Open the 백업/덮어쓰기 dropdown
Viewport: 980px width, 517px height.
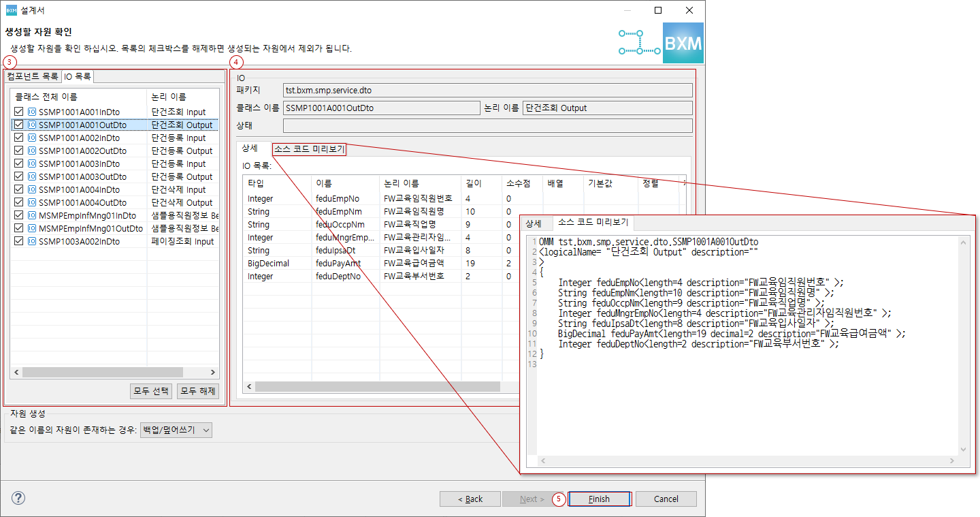[x=175, y=430]
